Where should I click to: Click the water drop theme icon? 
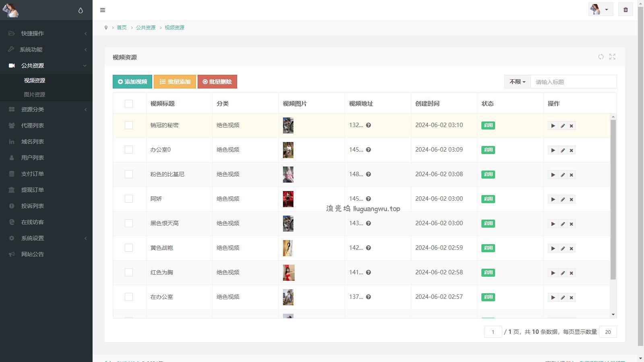pyautogui.click(x=80, y=10)
